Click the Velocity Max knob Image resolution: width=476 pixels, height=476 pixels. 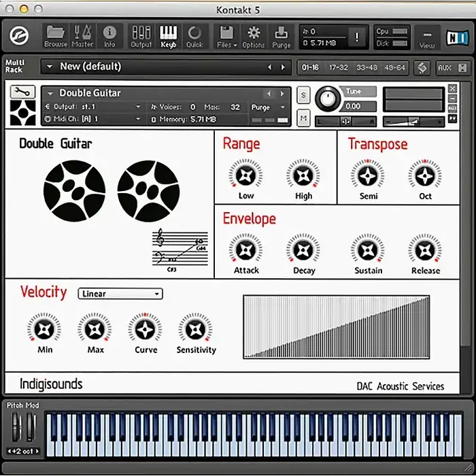point(95,329)
